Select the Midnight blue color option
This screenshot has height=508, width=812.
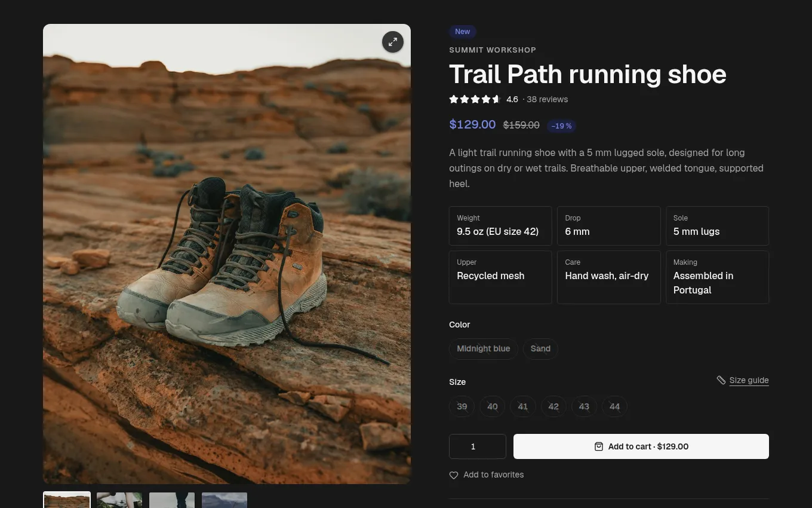coord(483,348)
